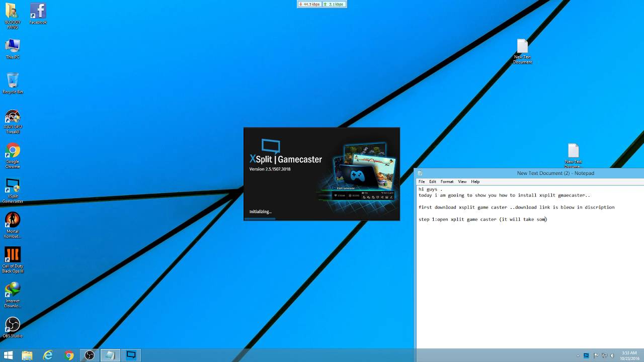Click line starting 'first download xsplit game caster'
Image resolution: width=644 pixels, height=362 pixels.
516,207
